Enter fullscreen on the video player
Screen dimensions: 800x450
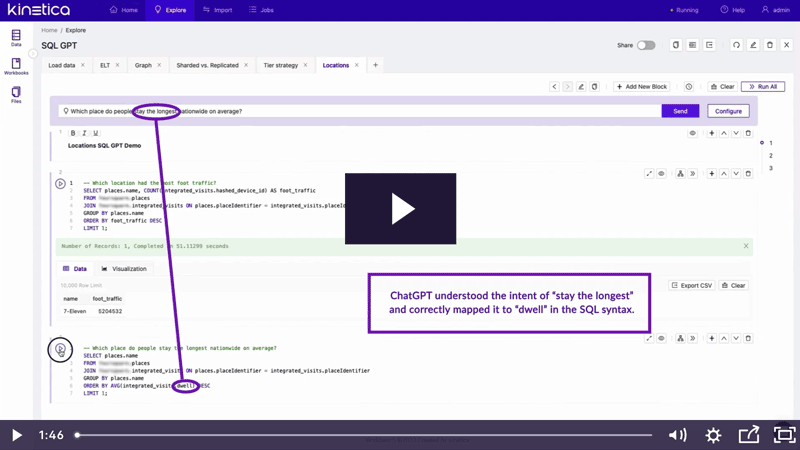click(x=784, y=435)
